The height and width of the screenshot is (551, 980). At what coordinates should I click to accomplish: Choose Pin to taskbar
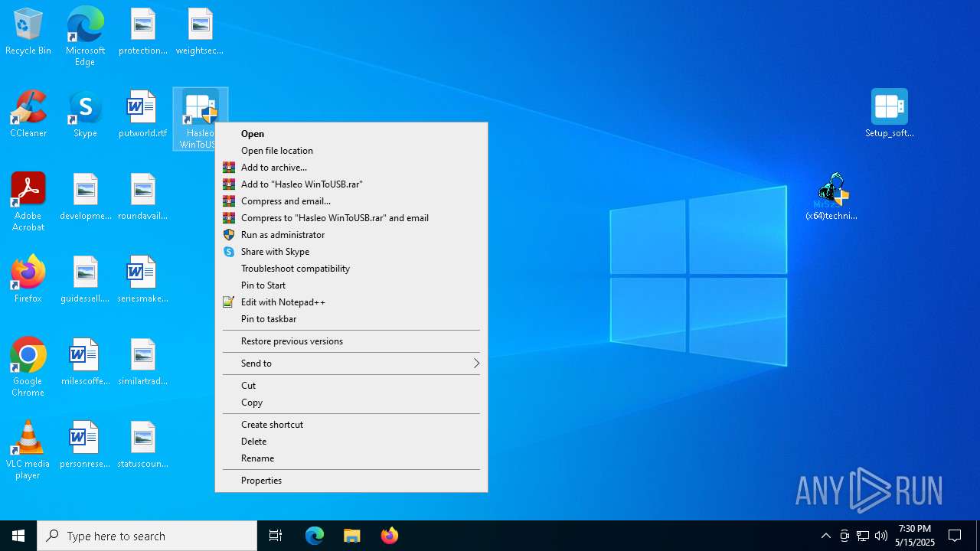351,319
